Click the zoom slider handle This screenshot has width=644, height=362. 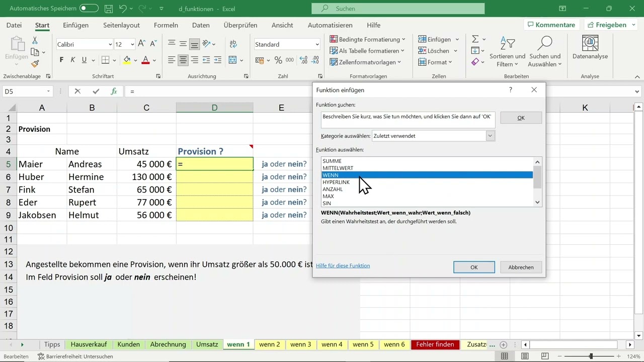(x=591, y=356)
